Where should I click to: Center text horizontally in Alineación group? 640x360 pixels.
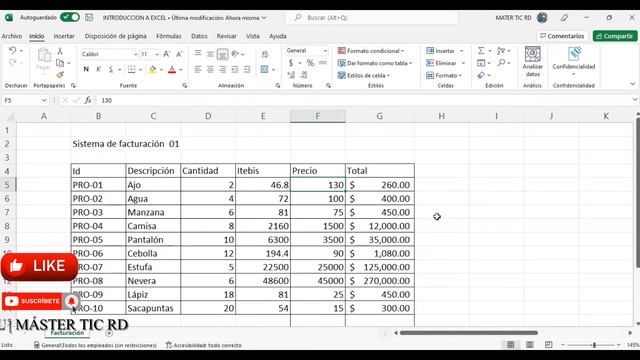point(210,70)
